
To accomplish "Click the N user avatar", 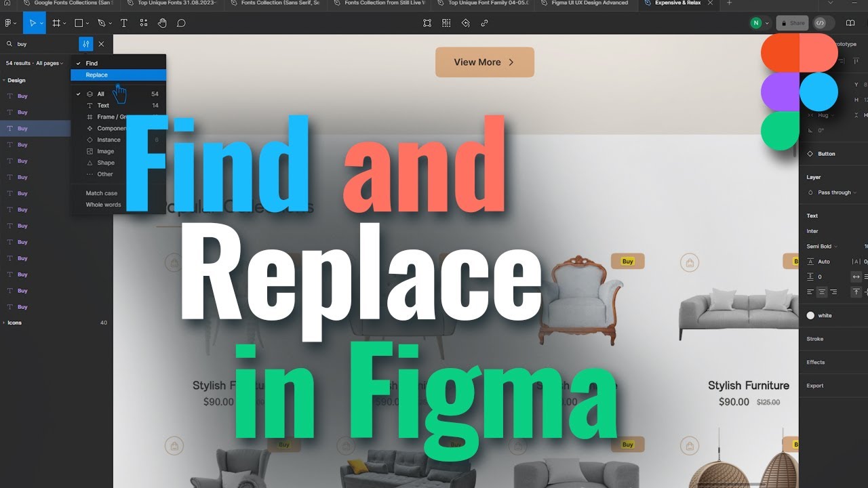I will pyautogui.click(x=756, y=23).
